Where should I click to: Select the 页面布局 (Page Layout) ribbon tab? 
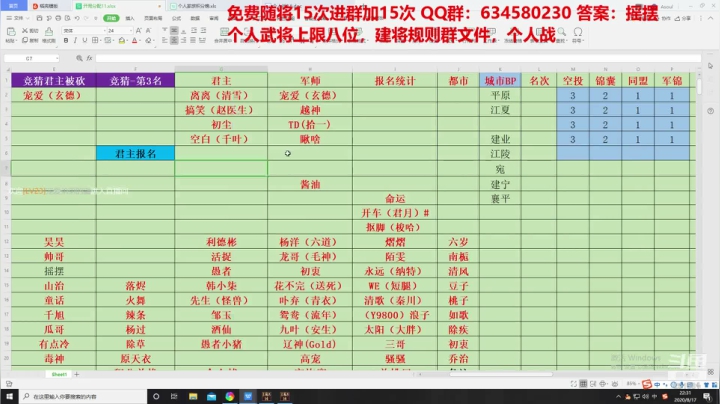(153, 18)
